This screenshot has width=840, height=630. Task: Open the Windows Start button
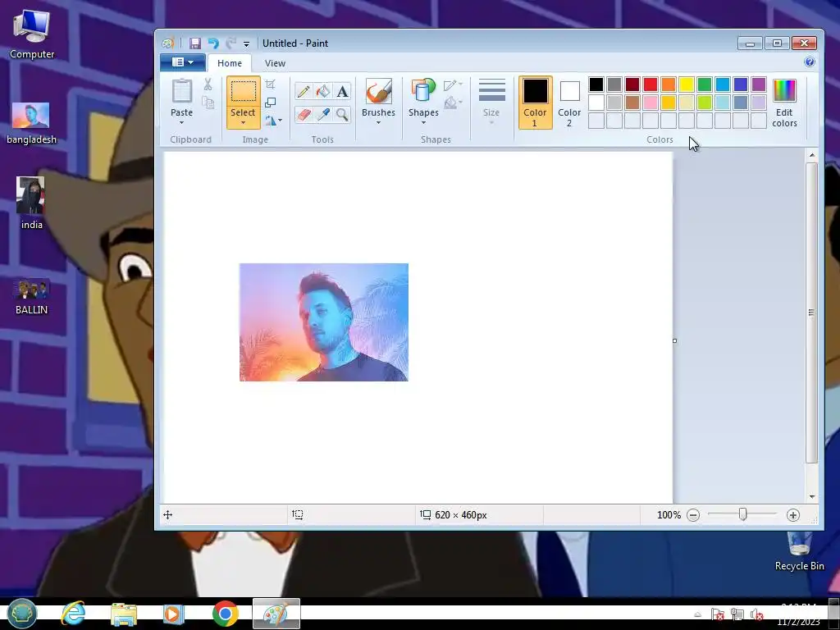[x=22, y=614]
